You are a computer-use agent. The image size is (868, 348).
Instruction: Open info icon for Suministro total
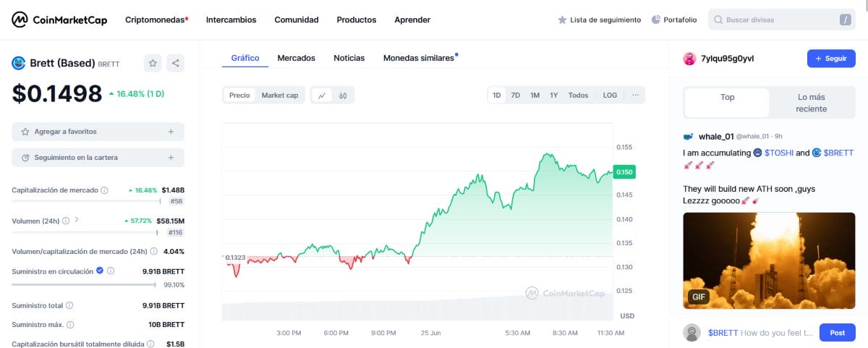click(x=69, y=306)
